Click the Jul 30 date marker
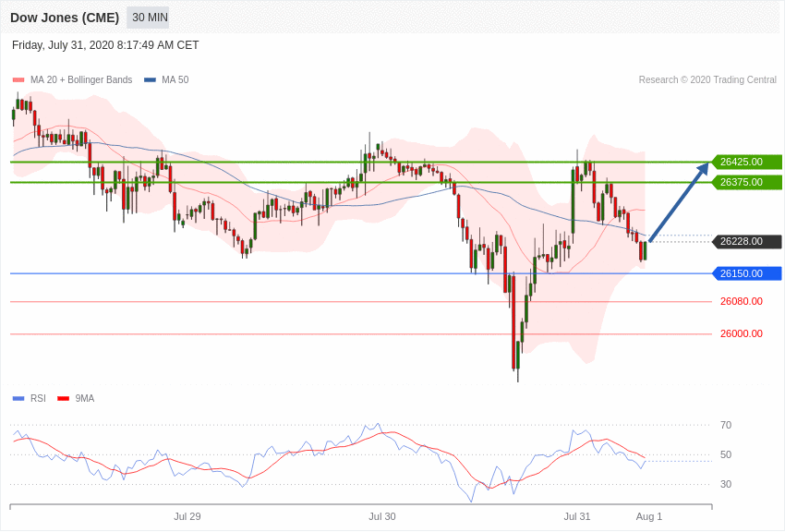Viewport: 785px width, 532px height. pyautogui.click(x=382, y=516)
